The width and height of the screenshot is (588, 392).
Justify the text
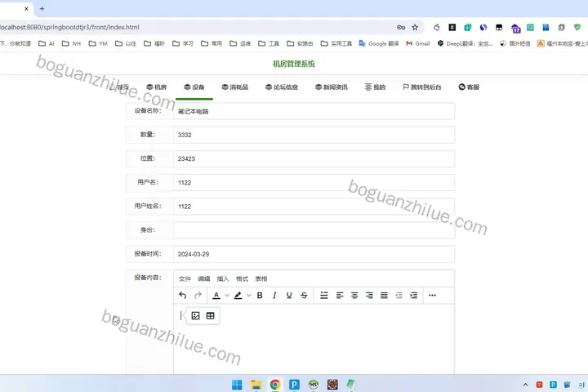[384, 296]
